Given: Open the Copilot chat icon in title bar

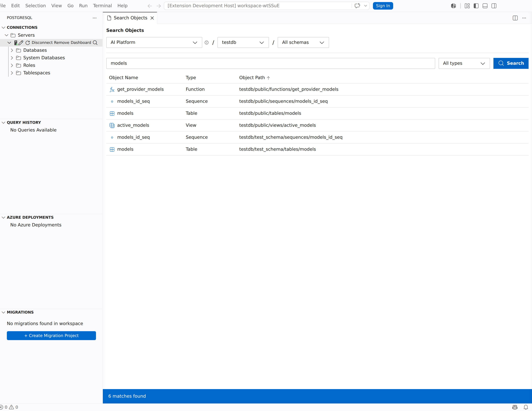Looking at the screenshot, I should pos(357,6).
